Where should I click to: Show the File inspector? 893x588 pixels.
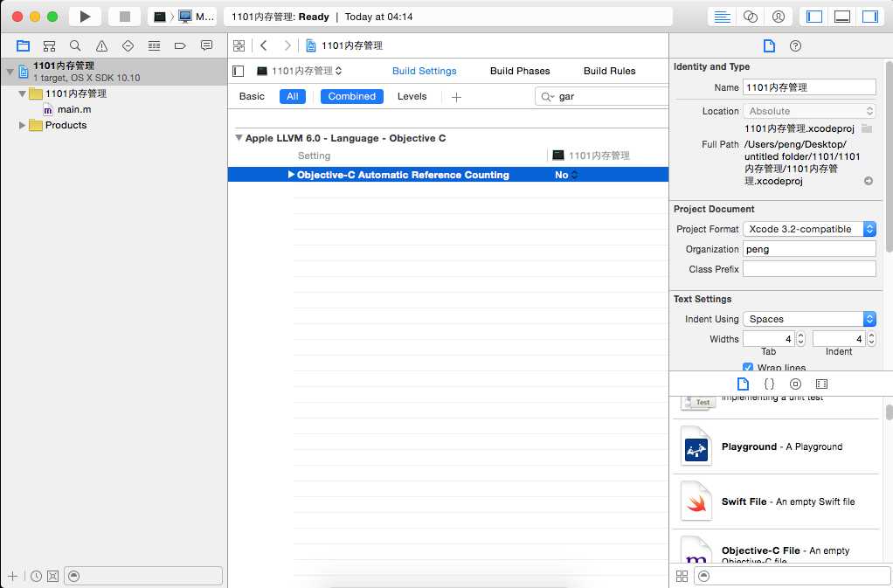[x=769, y=46]
